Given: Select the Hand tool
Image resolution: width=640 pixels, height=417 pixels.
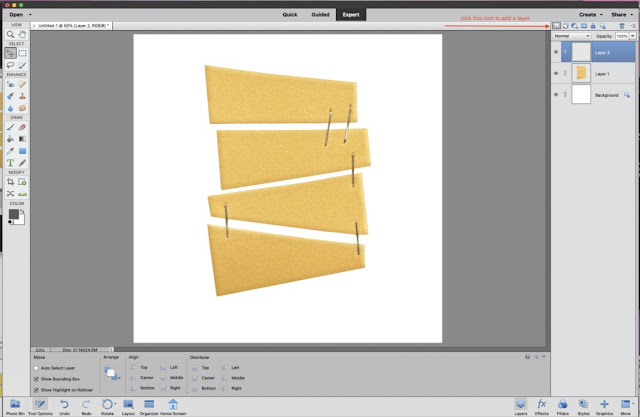Looking at the screenshot, I should point(22,35).
